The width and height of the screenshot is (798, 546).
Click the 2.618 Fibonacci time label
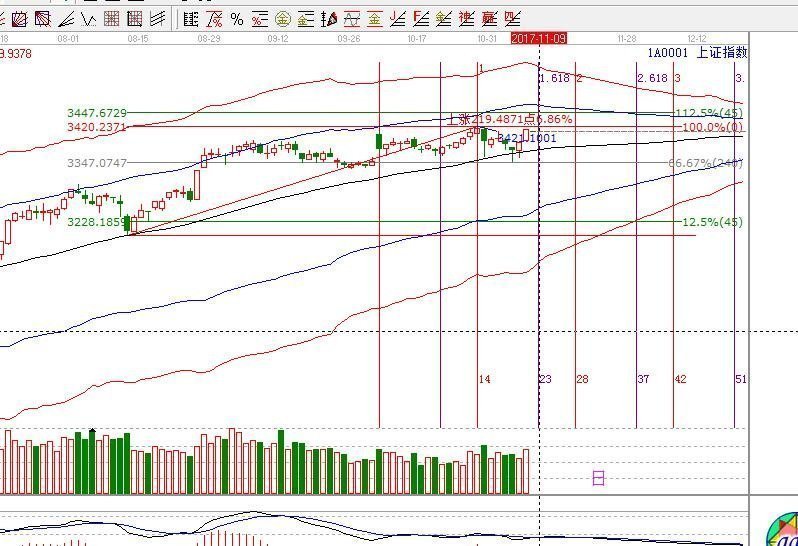[652, 78]
